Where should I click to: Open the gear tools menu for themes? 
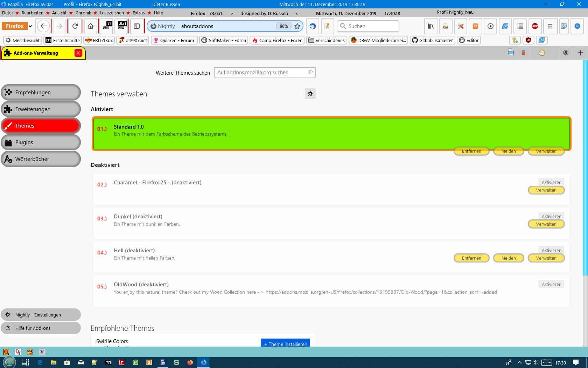(x=310, y=94)
